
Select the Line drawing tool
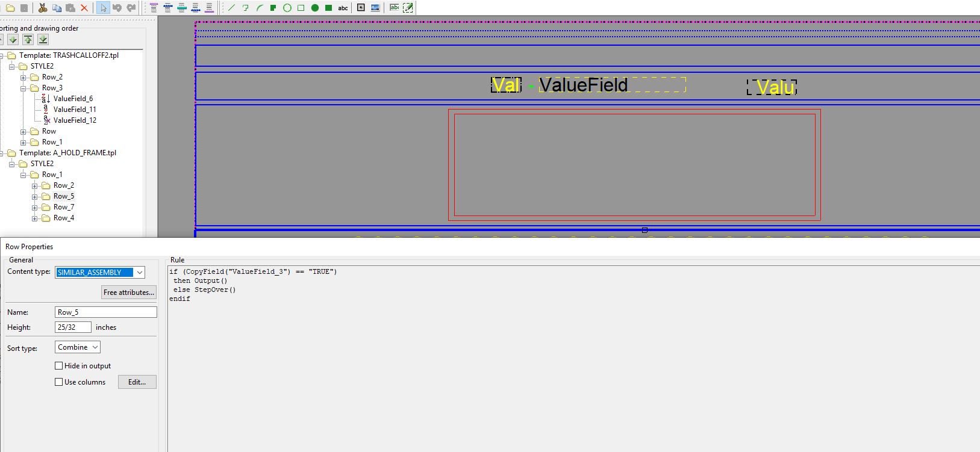click(232, 8)
